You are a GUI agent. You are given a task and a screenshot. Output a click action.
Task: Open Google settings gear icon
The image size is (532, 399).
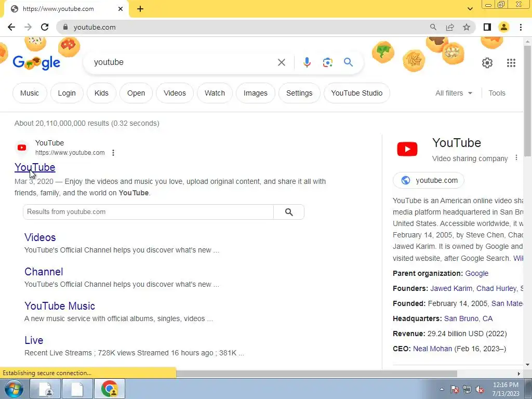(487, 63)
